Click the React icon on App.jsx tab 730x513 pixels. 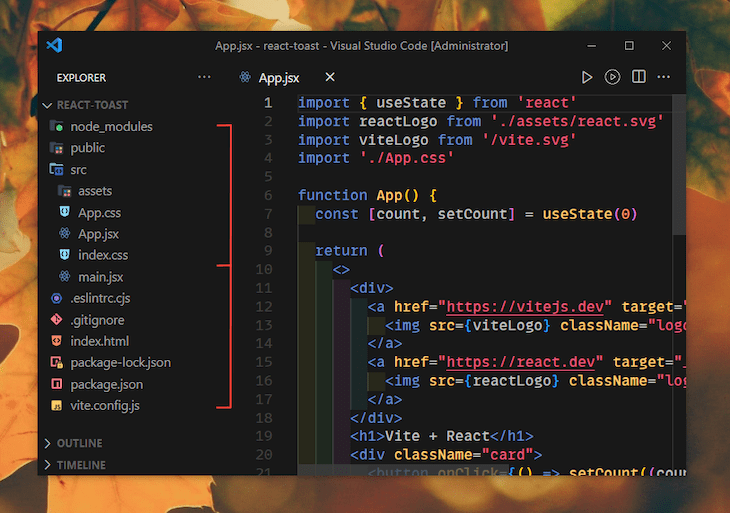point(245,77)
